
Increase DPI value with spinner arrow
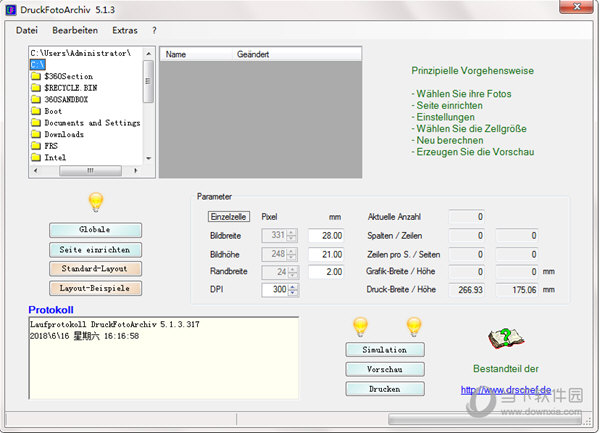click(x=292, y=285)
